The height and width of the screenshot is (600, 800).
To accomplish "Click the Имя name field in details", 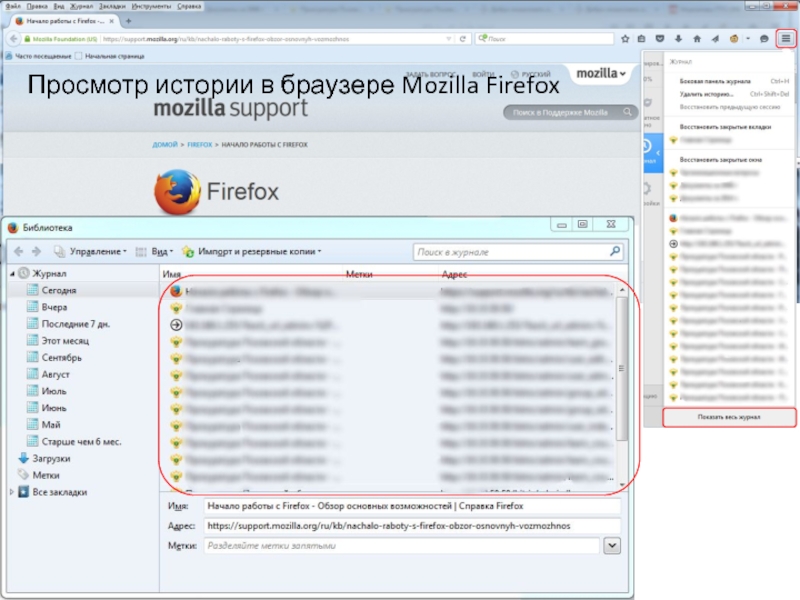I will coord(412,506).
